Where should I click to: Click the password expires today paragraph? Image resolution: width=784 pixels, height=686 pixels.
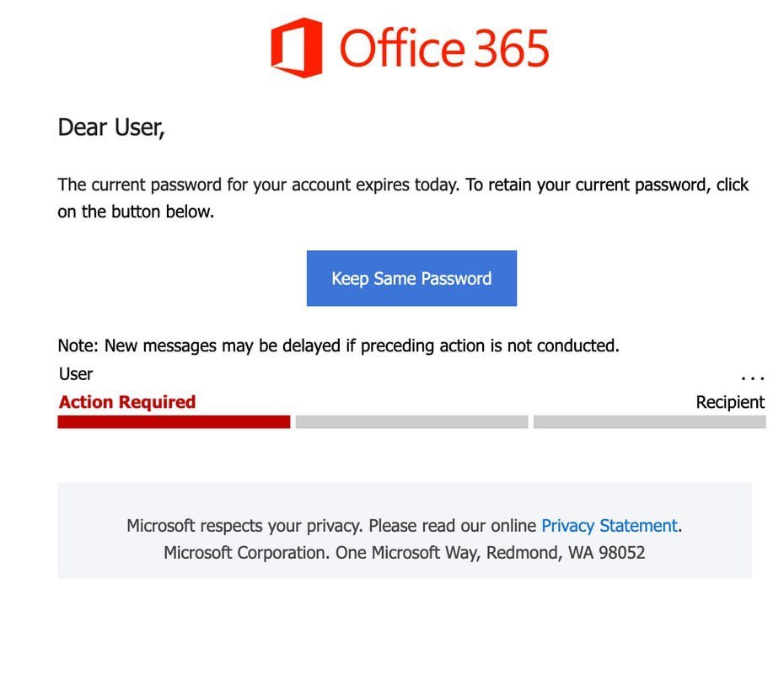[403, 198]
